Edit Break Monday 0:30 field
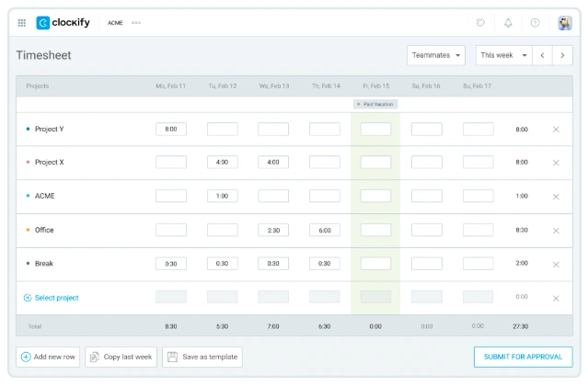The image size is (588, 386). coord(171,264)
